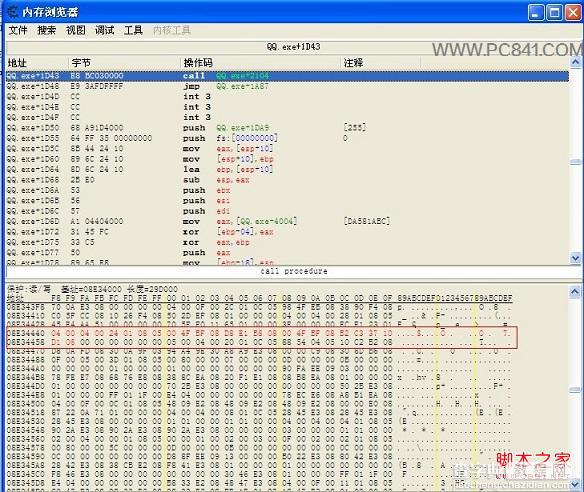The image size is (584, 492).
Task: Maximize the memory browser window
Action: click(x=554, y=13)
